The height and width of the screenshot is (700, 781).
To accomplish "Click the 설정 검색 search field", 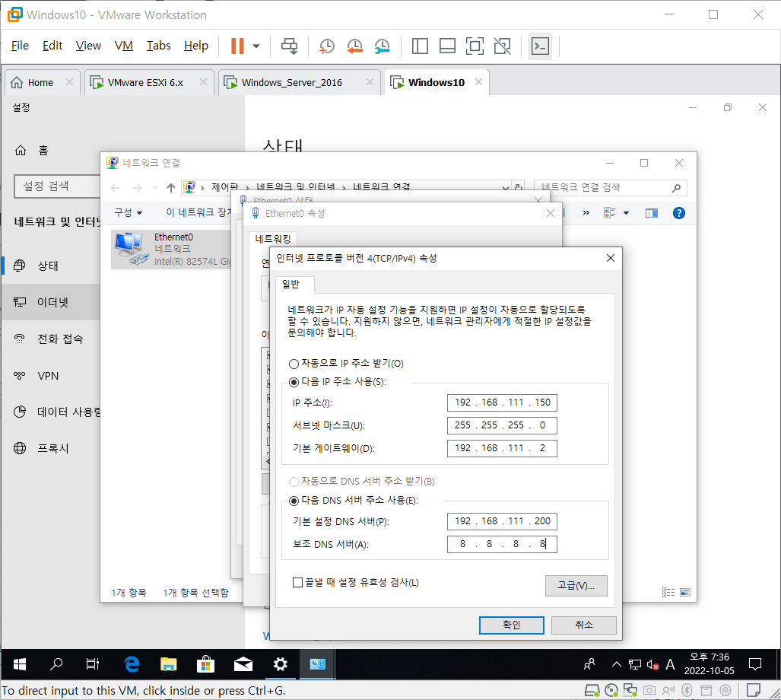I will [57, 186].
